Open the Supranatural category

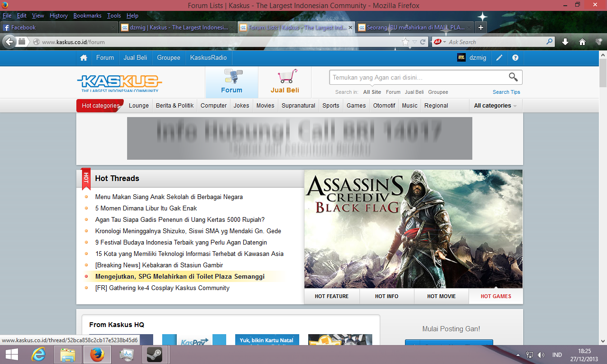pos(298,106)
